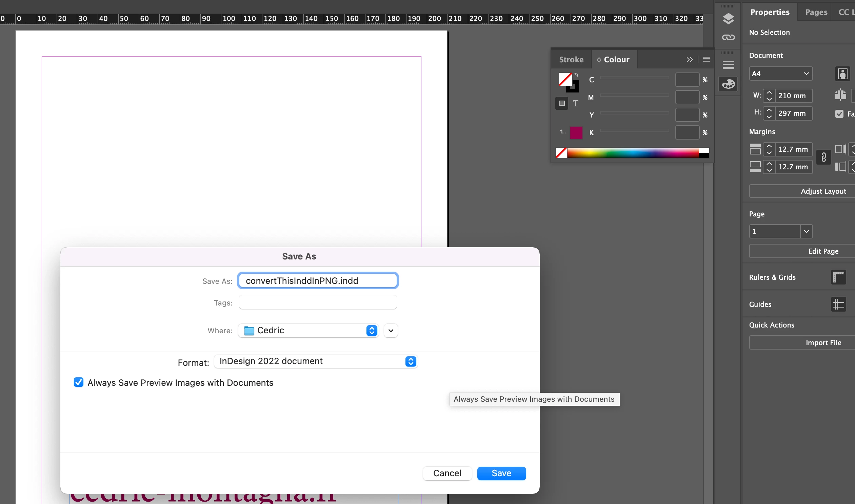Toggle the Facing Pages checkbox
This screenshot has width=855, height=504.
click(839, 114)
